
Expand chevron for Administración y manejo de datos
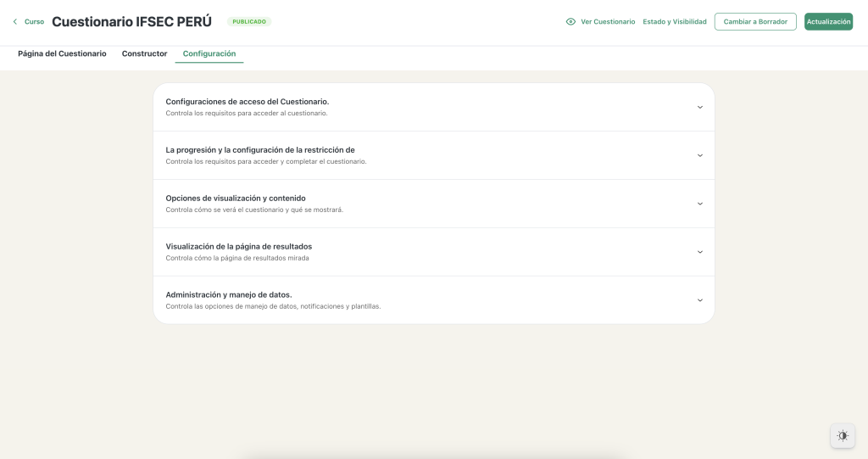(699, 300)
